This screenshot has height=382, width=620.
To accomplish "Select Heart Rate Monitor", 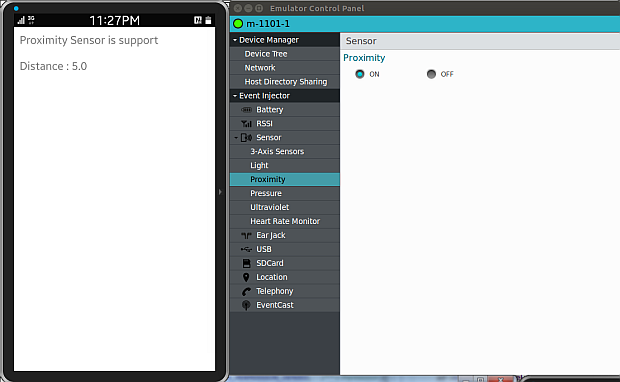I will 285,221.
